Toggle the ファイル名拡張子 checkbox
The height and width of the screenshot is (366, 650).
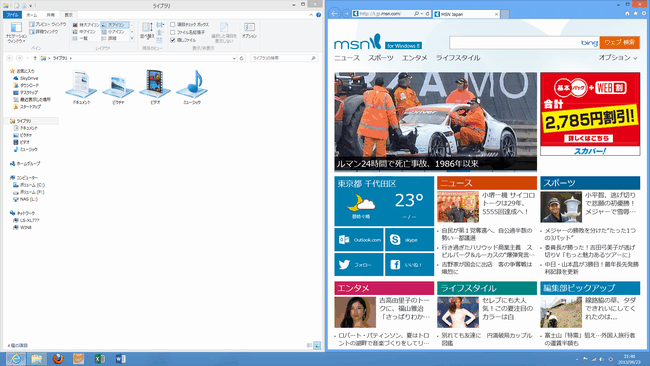click(173, 32)
